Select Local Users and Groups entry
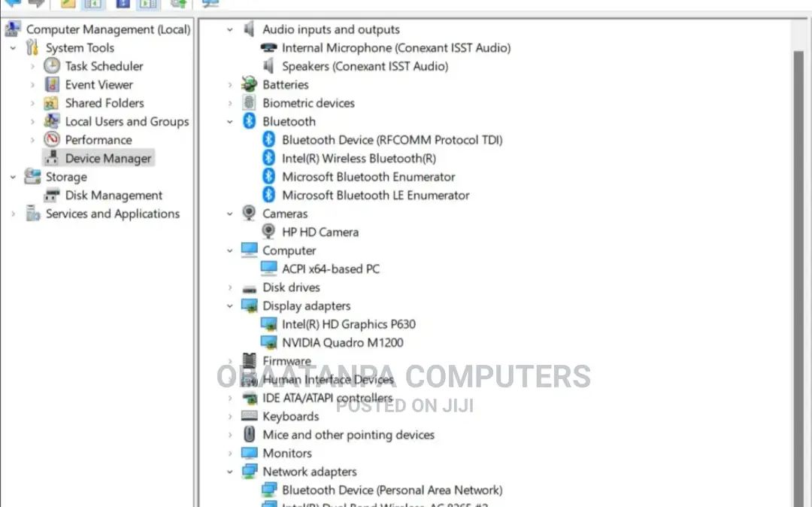 127,121
